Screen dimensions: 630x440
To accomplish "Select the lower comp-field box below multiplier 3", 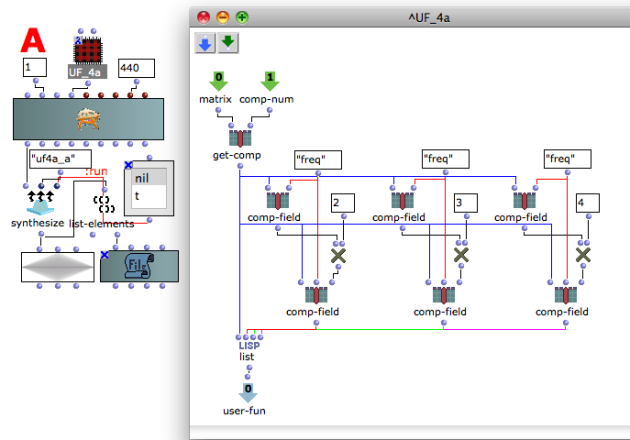I will (444, 295).
